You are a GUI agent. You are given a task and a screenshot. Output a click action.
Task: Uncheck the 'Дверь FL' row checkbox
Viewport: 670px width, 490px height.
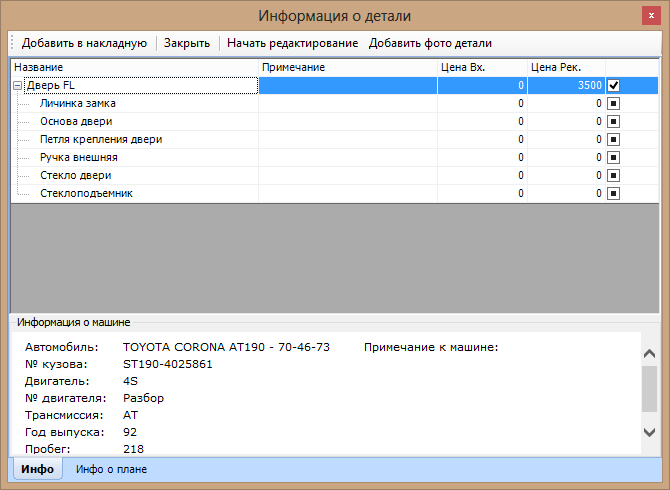(x=613, y=86)
